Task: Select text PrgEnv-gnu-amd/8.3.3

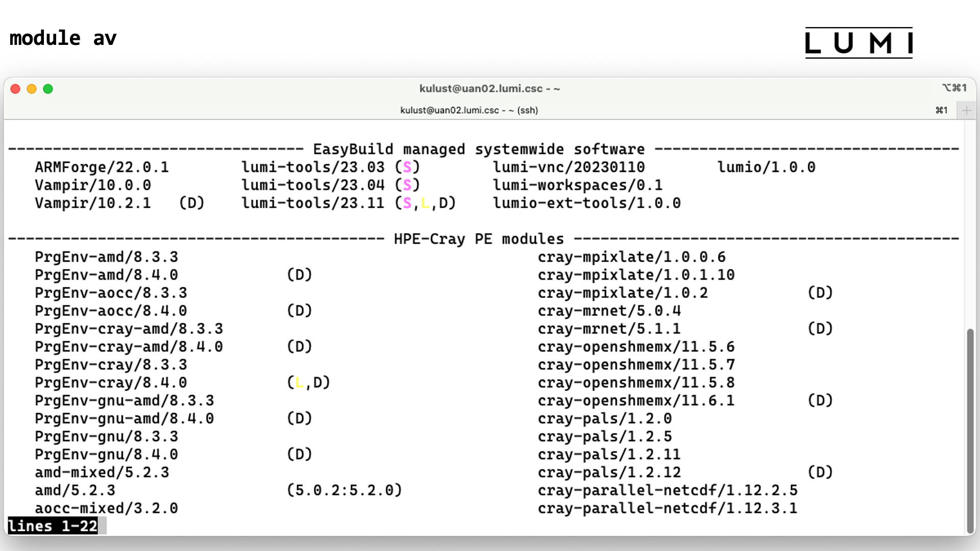Action: click(x=124, y=400)
